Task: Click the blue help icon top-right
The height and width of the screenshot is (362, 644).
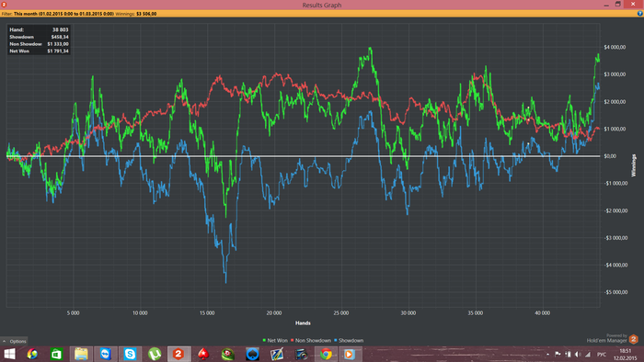Action: coord(640,14)
